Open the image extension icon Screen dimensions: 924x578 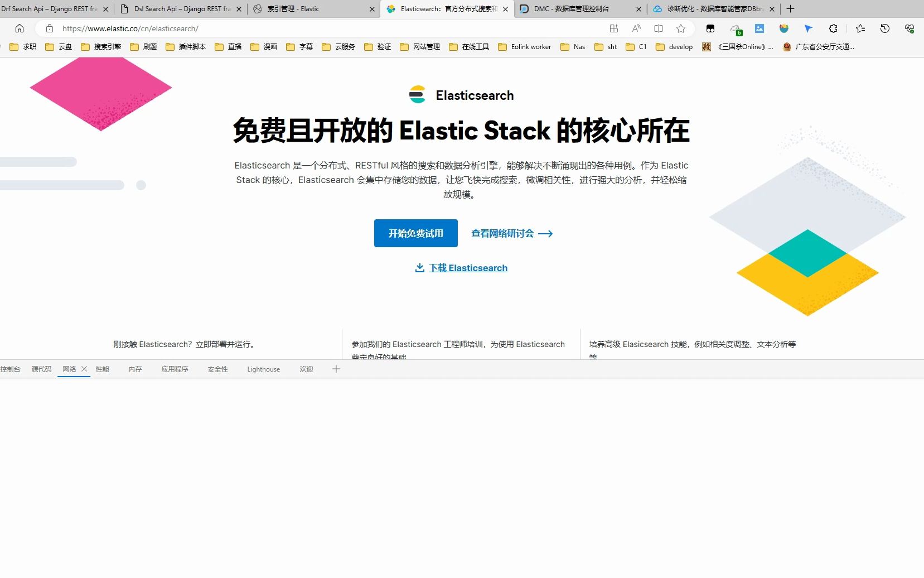pos(759,28)
